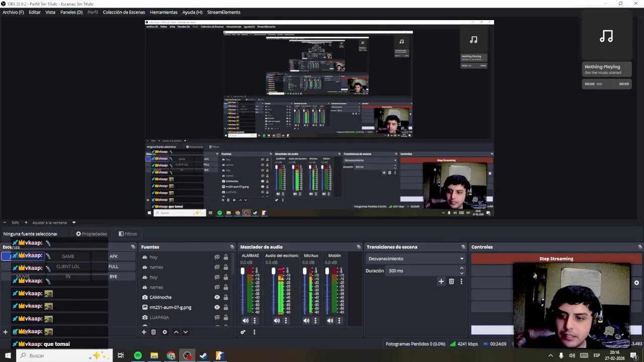Open the StreamElements menu
The height and width of the screenshot is (362, 644).
point(224,12)
